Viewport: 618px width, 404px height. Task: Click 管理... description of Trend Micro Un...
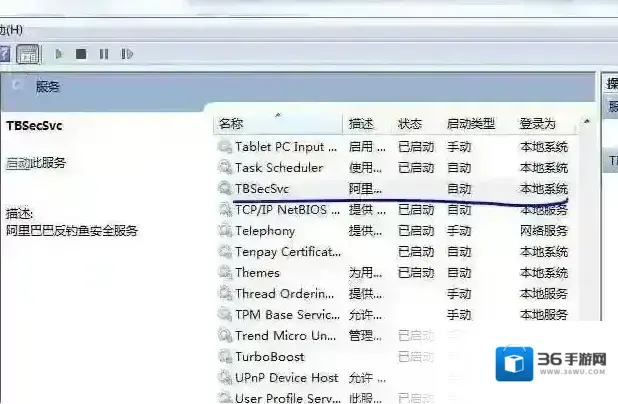[x=365, y=335]
